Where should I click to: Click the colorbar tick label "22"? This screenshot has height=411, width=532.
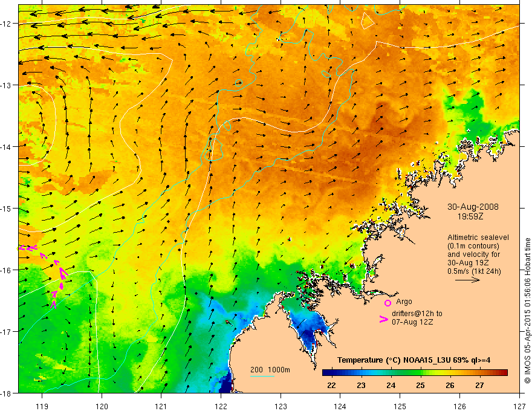point(331,385)
